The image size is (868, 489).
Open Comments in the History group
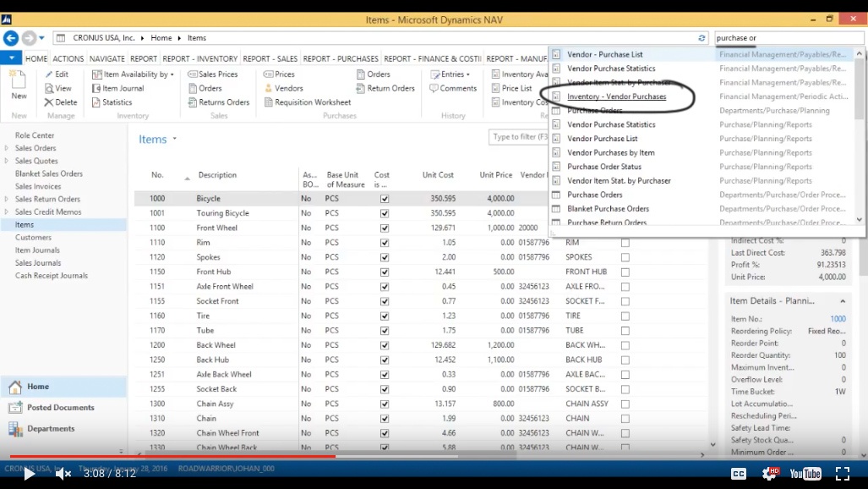453,88
